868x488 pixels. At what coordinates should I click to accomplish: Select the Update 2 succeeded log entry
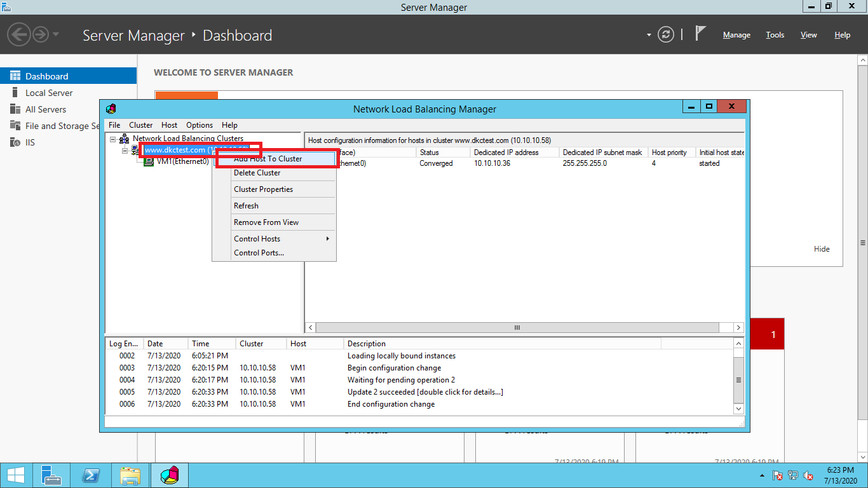419,392
